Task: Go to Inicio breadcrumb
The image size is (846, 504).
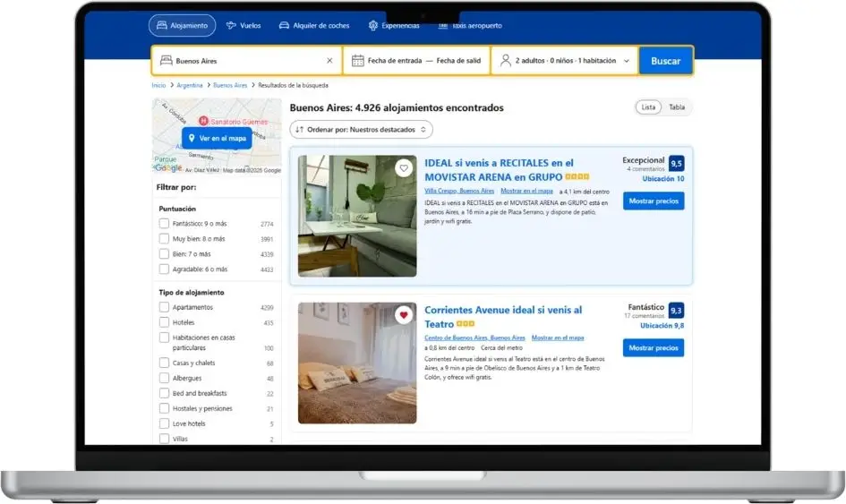Action: click(x=158, y=85)
